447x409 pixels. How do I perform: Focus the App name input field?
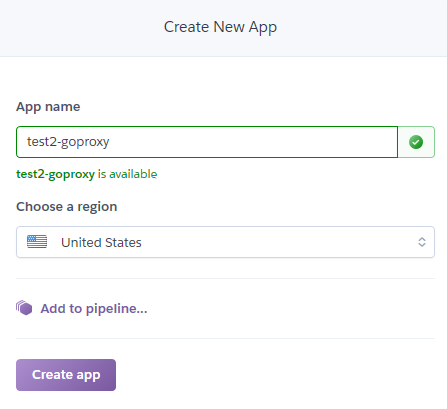pos(207,142)
